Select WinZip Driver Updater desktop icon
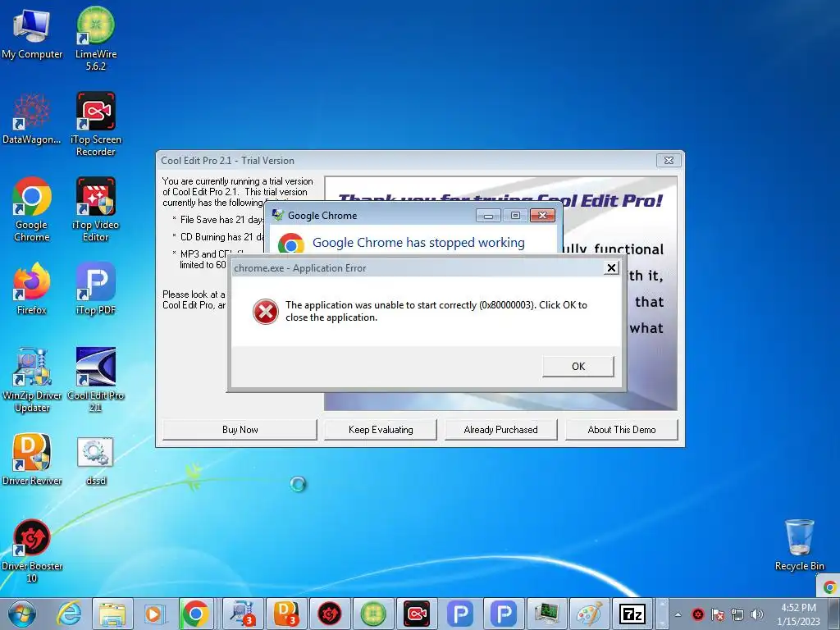Viewport: 840px width, 630px height. point(32,379)
